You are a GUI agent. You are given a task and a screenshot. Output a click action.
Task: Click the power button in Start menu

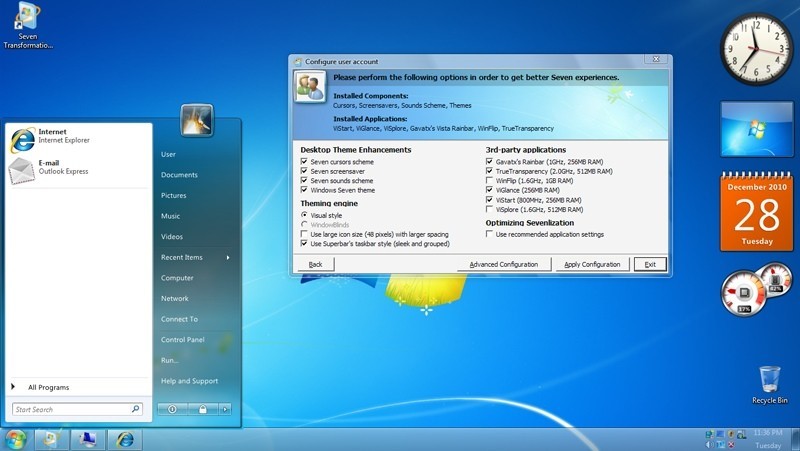(173, 409)
